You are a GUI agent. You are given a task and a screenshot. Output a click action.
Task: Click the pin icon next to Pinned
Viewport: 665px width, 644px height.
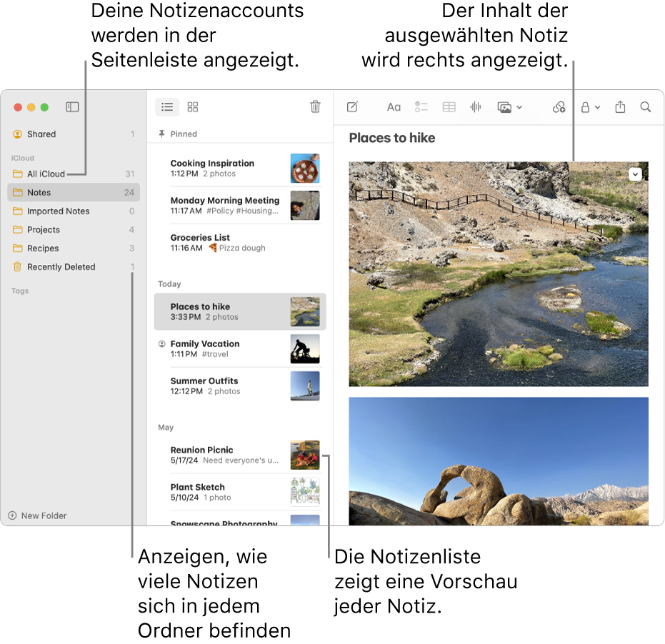coord(161,134)
